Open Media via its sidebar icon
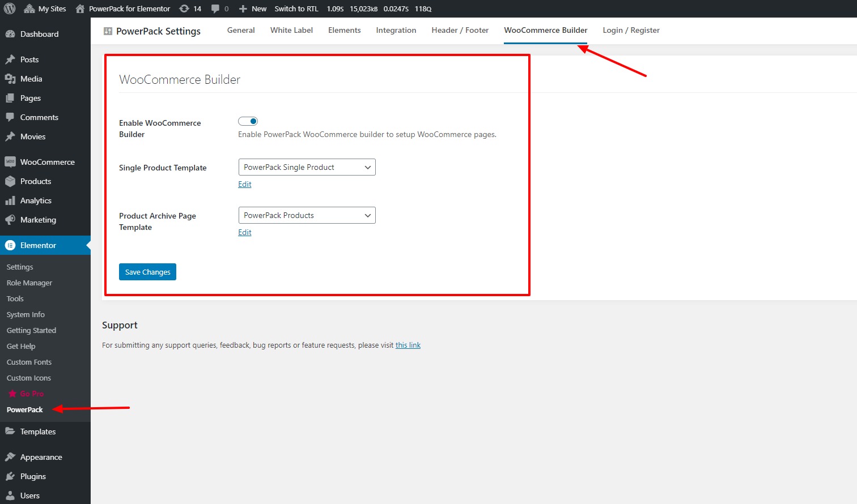857x504 pixels. click(x=11, y=79)
